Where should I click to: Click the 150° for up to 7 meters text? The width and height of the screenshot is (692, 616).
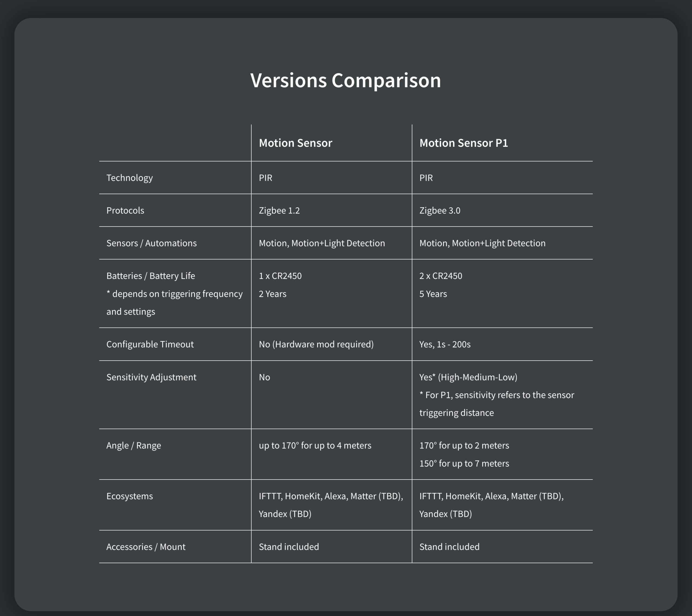[464, 463]
